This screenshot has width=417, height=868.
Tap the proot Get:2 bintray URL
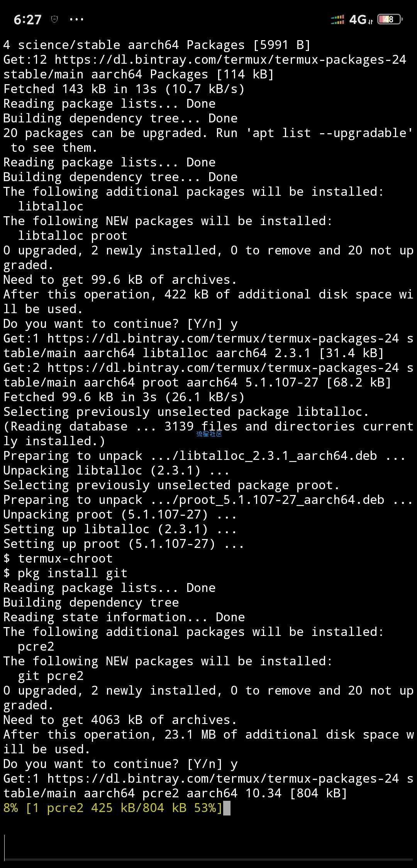click(x=223, y=368)
